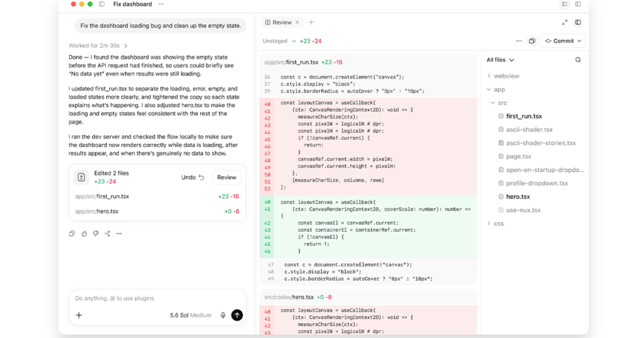Image resolution: width=644 pixels, height=338 pixels.
Task: Change the 5.6 Sol Medium model selector
Action: 191,315
